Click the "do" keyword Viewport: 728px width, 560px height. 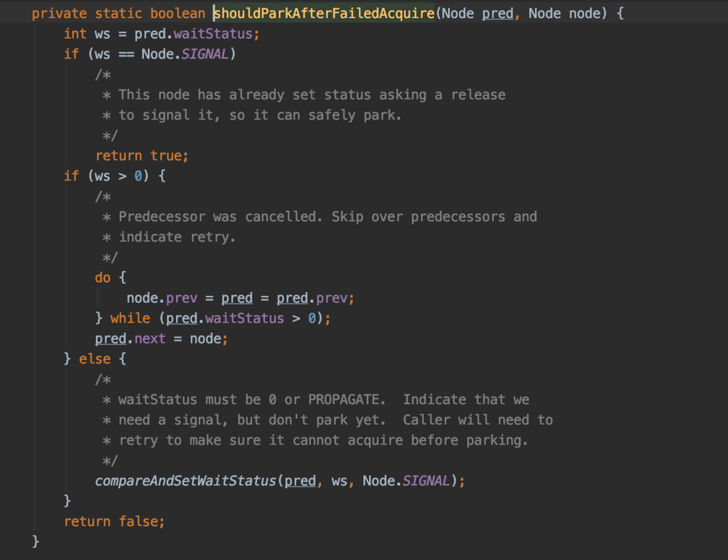(103, 278)
